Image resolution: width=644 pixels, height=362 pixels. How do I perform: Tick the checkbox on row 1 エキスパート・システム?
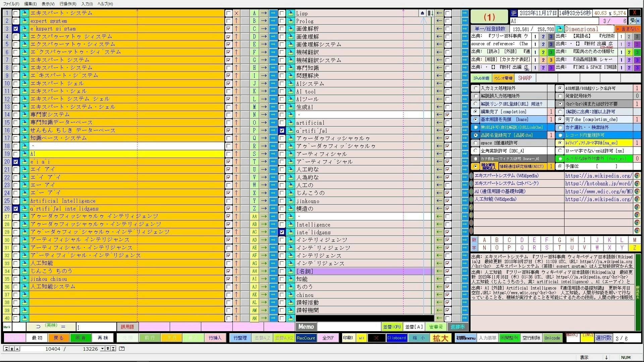click(x=16, y=13)
